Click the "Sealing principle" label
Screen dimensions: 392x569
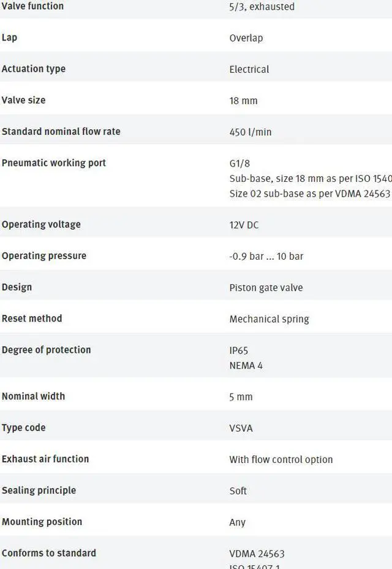click(39, 490)
